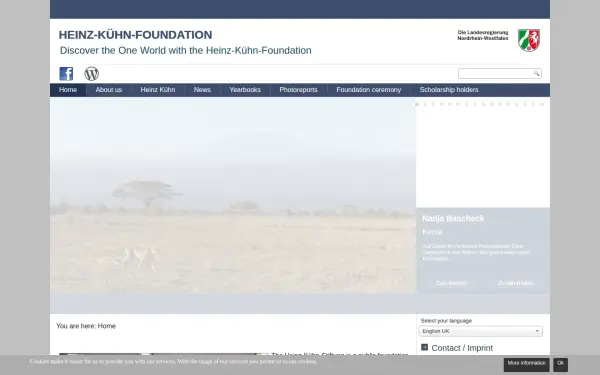600x375 pixels.
Task: Click the Nadja Bascheck slide title
Action: pyautogui.click(x=453, y=218)
